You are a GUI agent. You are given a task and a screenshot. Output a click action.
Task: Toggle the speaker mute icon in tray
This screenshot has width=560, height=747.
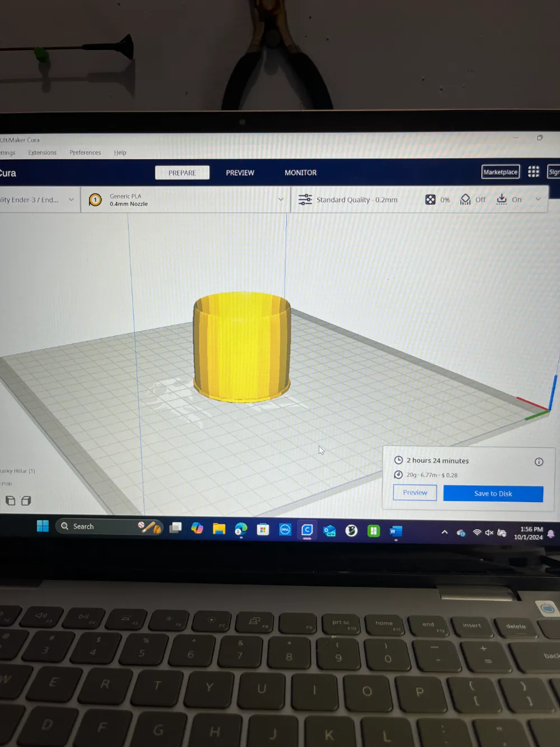point(489,532)
